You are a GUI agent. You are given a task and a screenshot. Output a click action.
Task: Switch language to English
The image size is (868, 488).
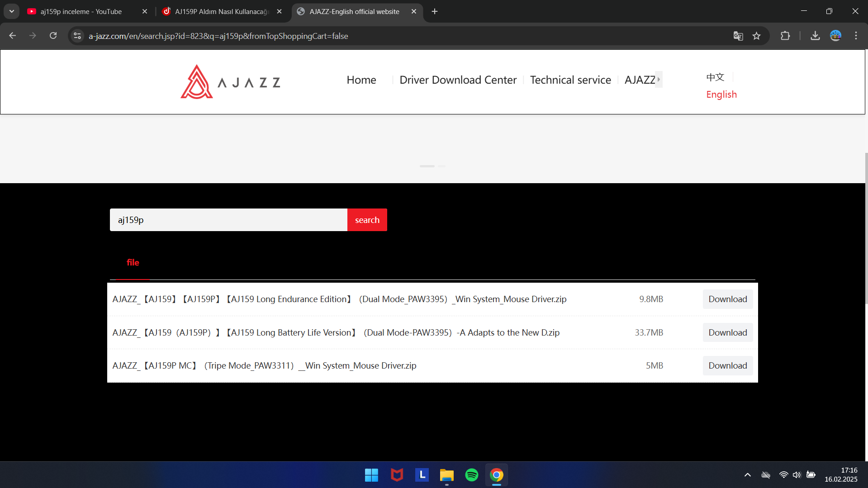tap(721, 95)
